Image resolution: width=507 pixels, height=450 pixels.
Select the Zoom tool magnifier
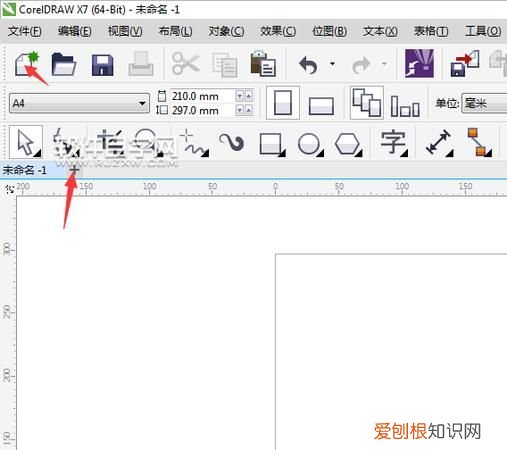pyautogui.click(x=149, y=143)
